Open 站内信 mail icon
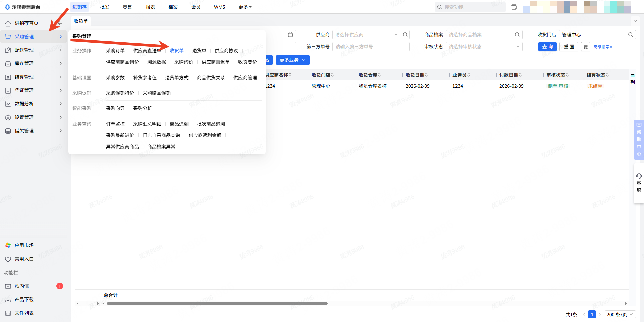644x322 pixels. (x=8, y=286)
